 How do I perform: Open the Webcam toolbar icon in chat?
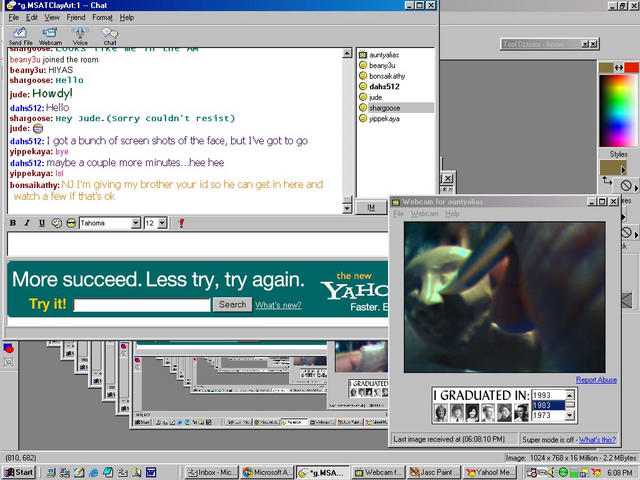coord(50,36)
